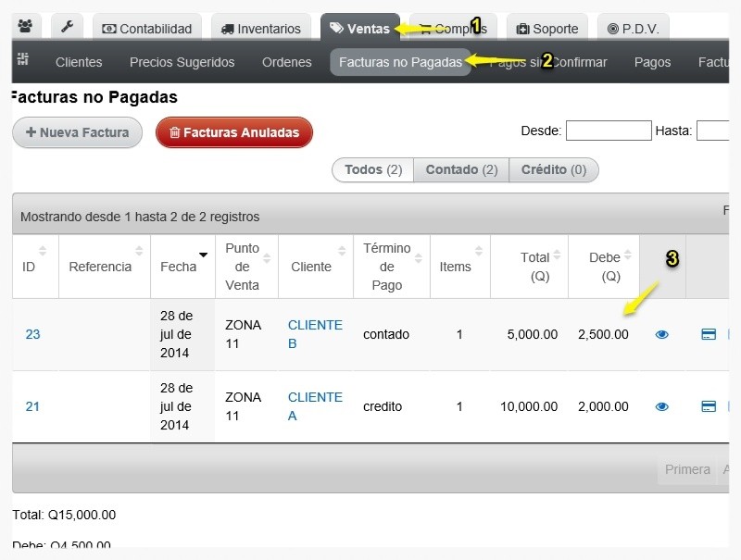Open the Soporte tab
The image size is (741, 560).
[547, 29]
